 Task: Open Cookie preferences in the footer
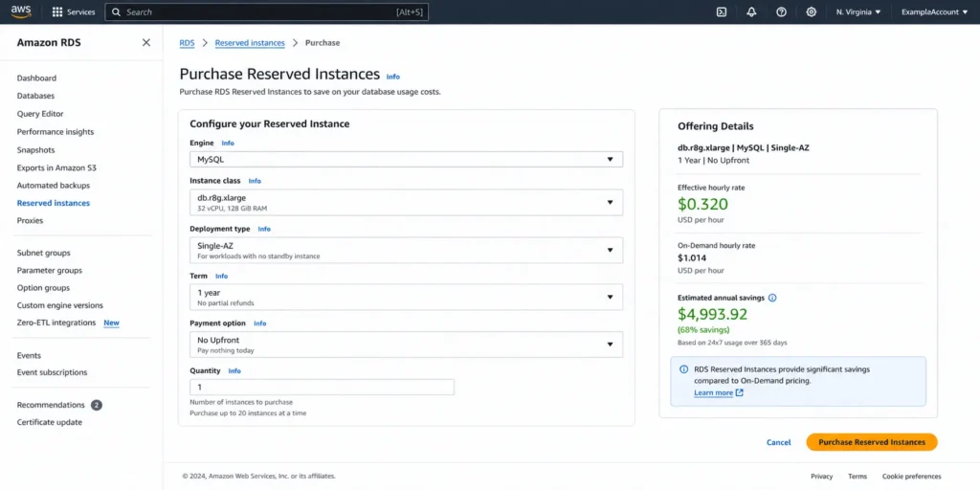(912, 477)
